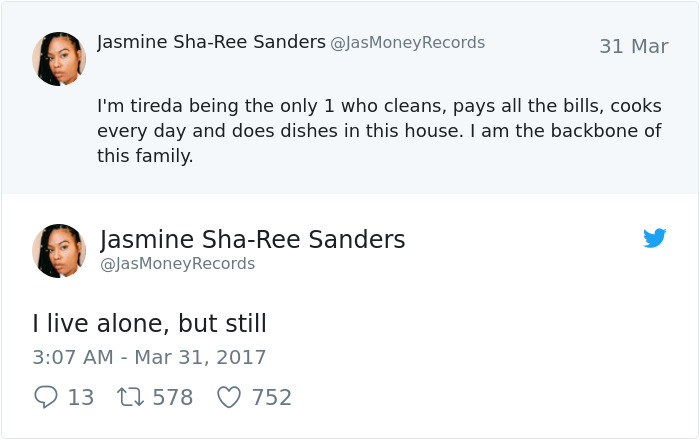Click the "I'm tireda being the only" line
Screen dimensions: 700x440
tap(379, 105)
